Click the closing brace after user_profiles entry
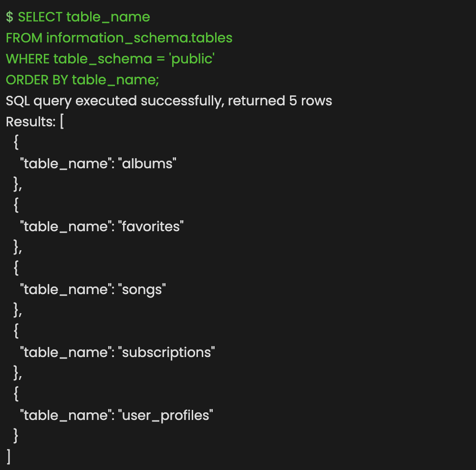This screenshot has height=470, width=476. (x=16, y=436)
